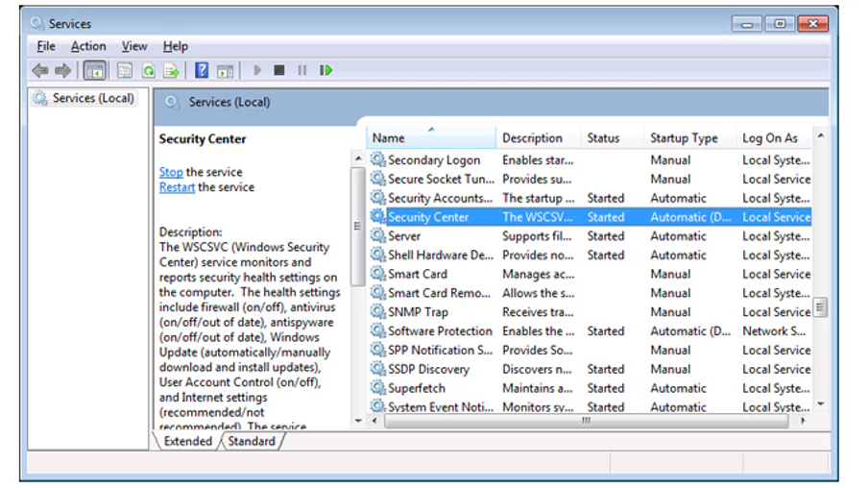Click the Restart Service toolbar icon
The height and width of the screenshot is (488, 868).
click(x=326, y=70)
